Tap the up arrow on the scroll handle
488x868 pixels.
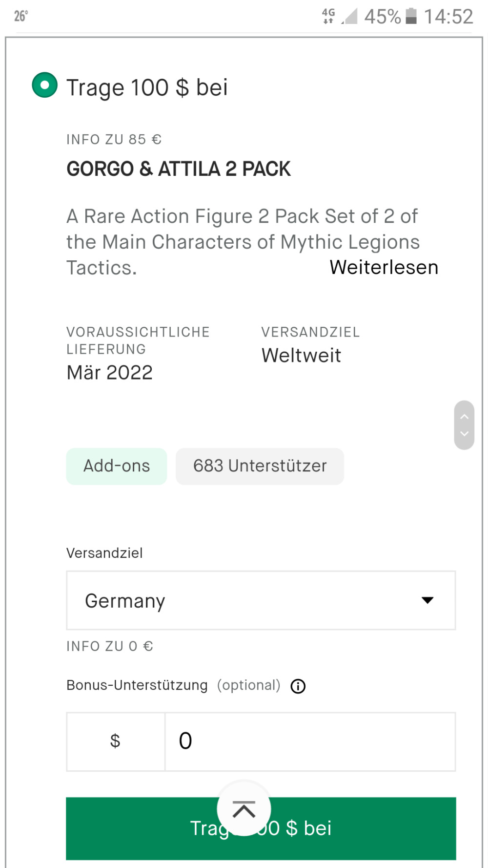coord(465,416)
